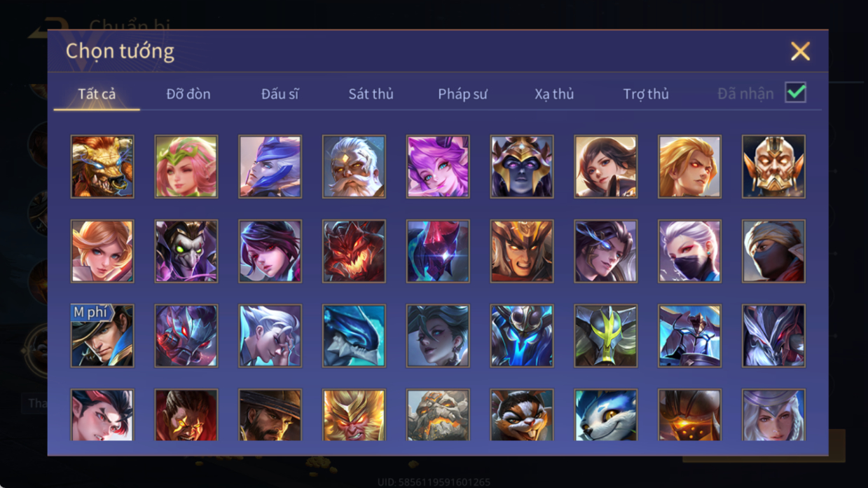Screen dimensions: 868x488
Task: Select the white-haired masked ninja hero
Action: (689, 251)
